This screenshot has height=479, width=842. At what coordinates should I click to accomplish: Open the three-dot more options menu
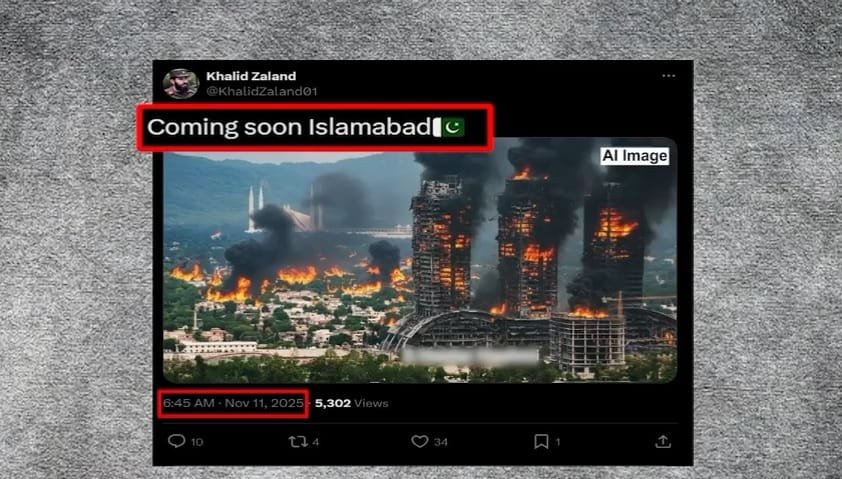(669, 76)
